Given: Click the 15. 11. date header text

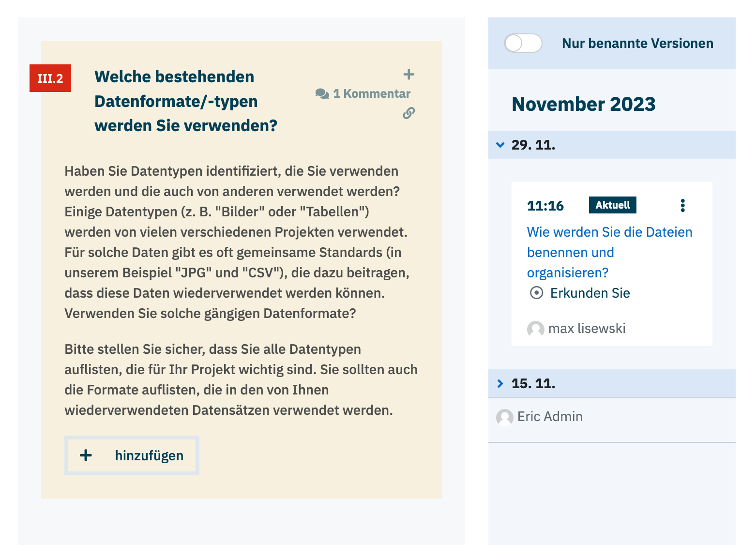Looking at the screenshot, I should (x=533, y=384).
